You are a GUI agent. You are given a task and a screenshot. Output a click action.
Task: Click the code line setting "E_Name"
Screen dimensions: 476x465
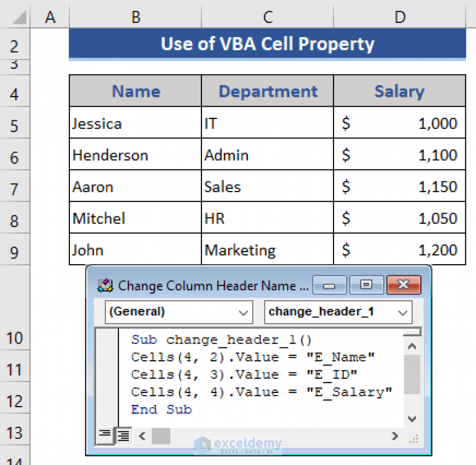point(253,357)
